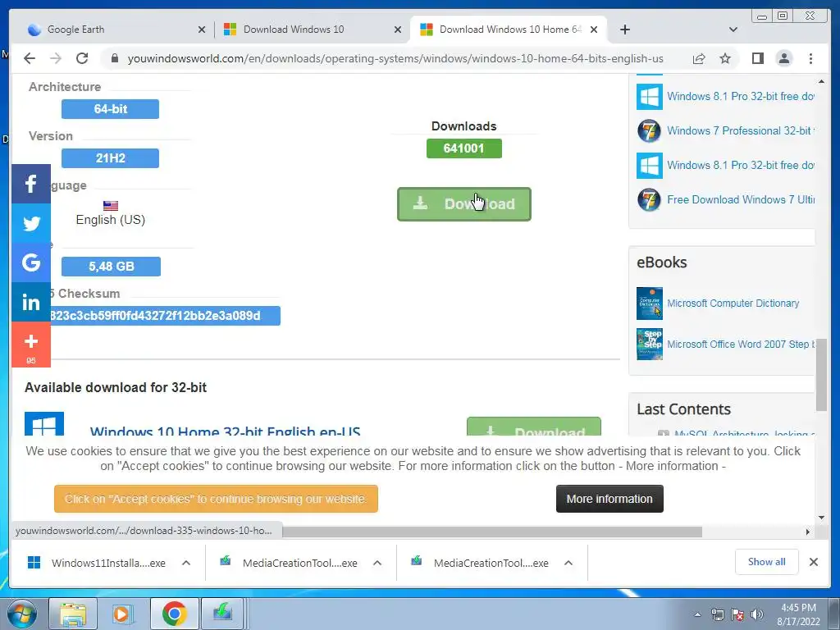Click the More information cookie button
Screen dimensions: 840x630
point(609,499)
